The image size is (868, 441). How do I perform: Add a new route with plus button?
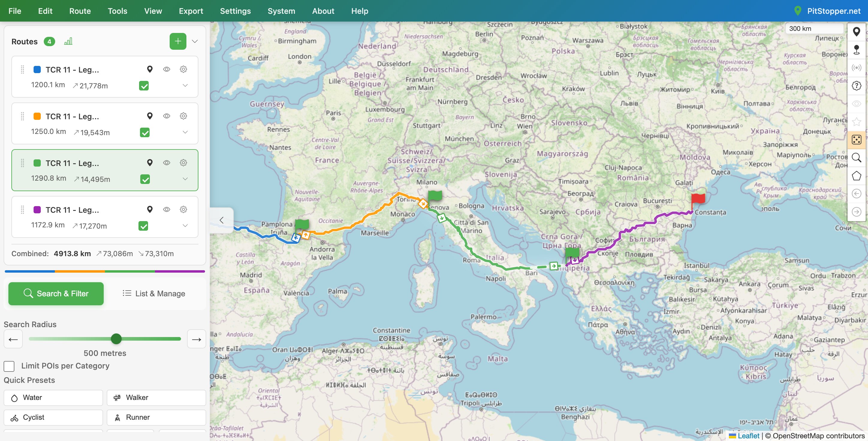pos(178,41)
